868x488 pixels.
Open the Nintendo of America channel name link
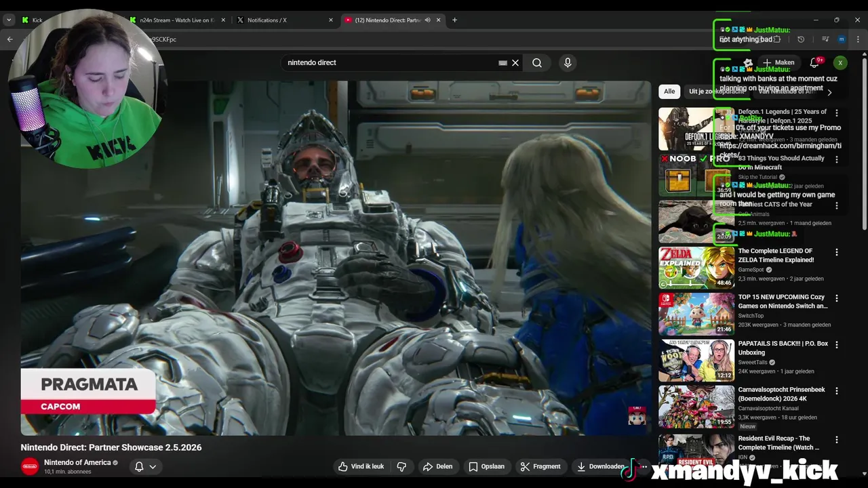pyautogui.click(x=77, y=462)
